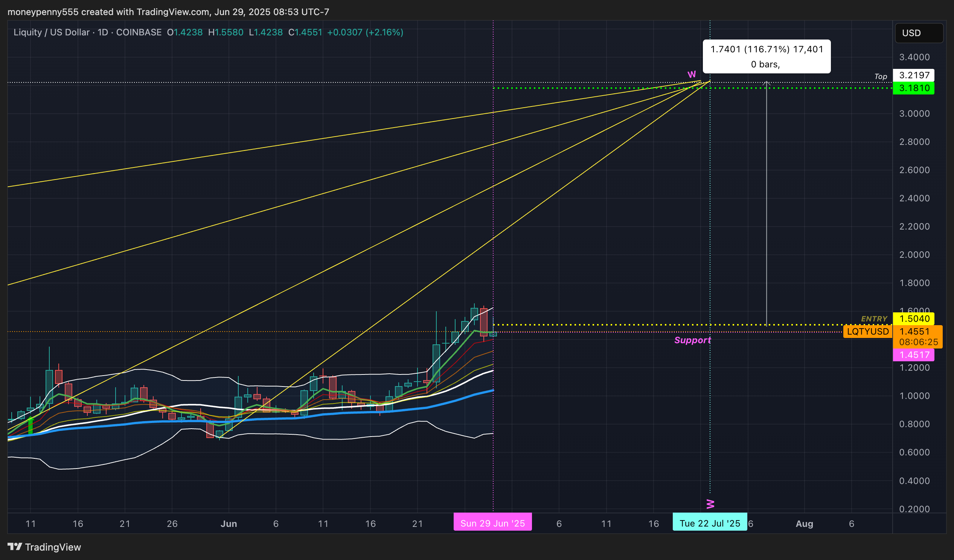954x560 pixels.
Task: Select the white 3.2197 Top price label
Action: [913, 75]
